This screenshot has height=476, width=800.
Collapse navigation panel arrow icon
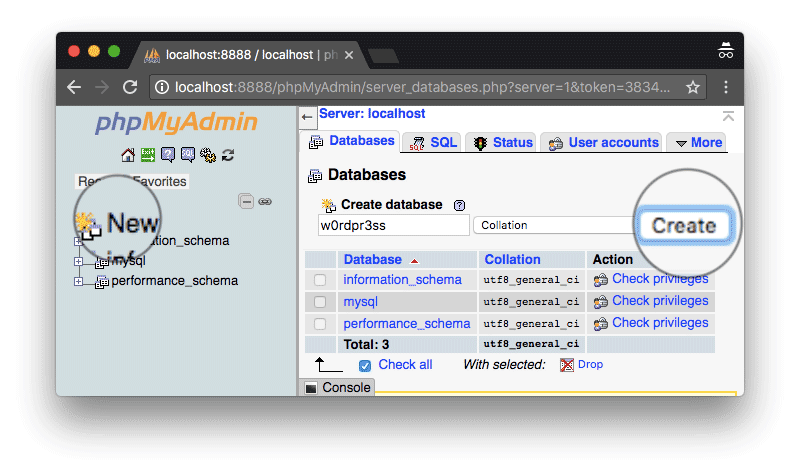(307, 117)
